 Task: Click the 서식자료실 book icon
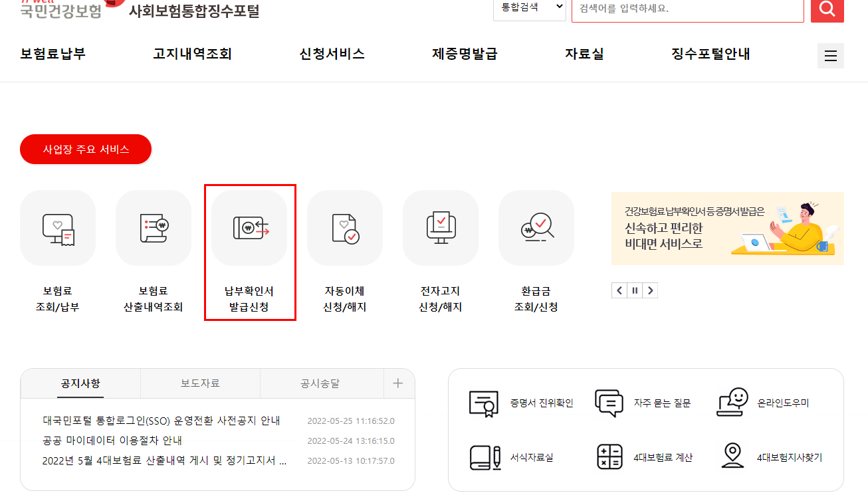[485, 457]
